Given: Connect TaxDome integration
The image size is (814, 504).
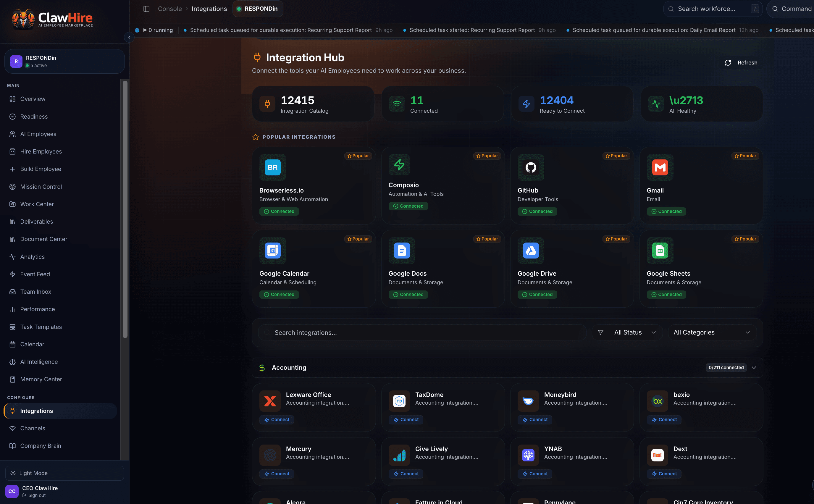Looking at the screenshot, I should (x=406, y=420).
